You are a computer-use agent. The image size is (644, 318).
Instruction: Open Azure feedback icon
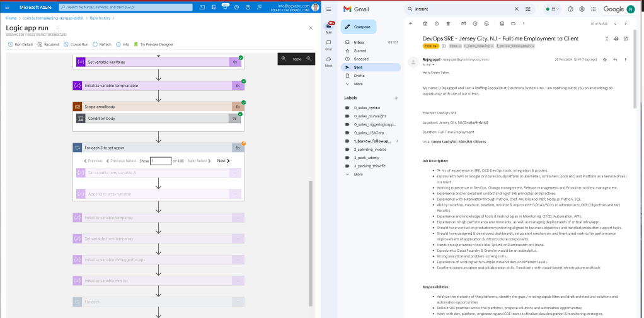260,7
